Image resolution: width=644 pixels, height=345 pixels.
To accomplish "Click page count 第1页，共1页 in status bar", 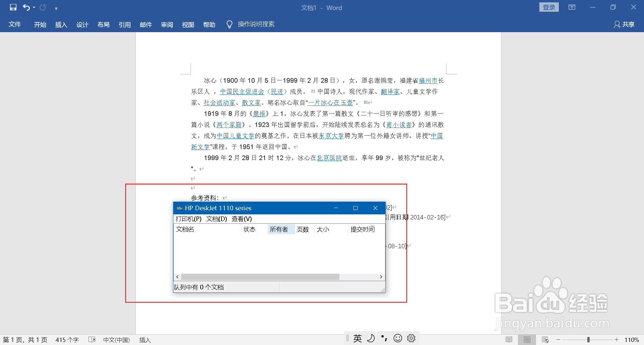I will 25,340.
